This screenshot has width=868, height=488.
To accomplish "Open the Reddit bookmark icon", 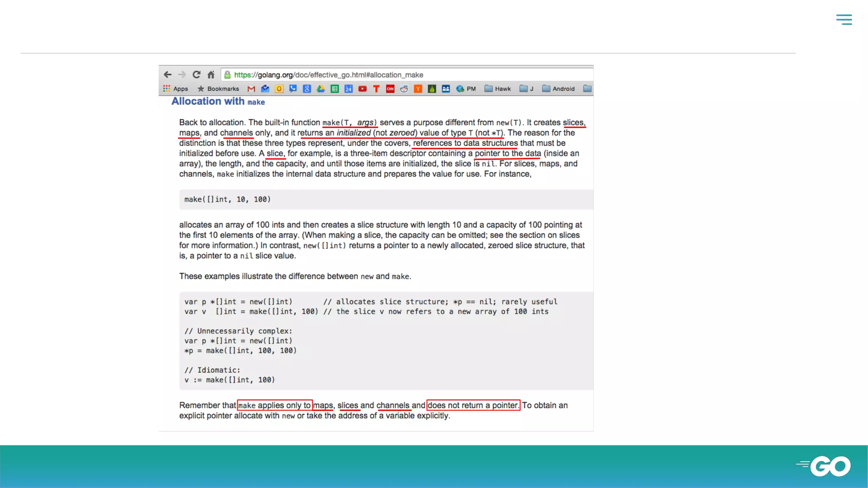I will coord(404,89).
